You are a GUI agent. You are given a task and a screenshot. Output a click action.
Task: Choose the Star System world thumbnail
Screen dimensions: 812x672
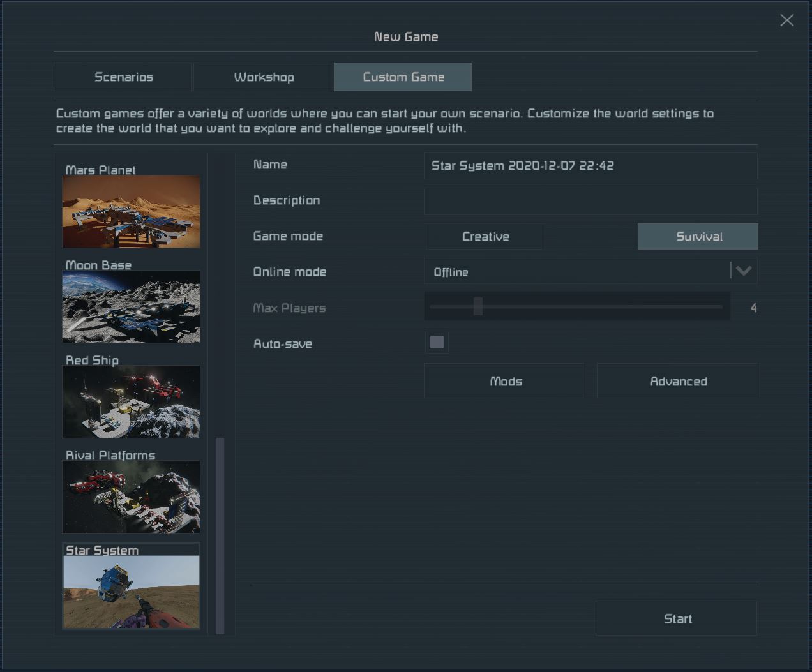131,592
